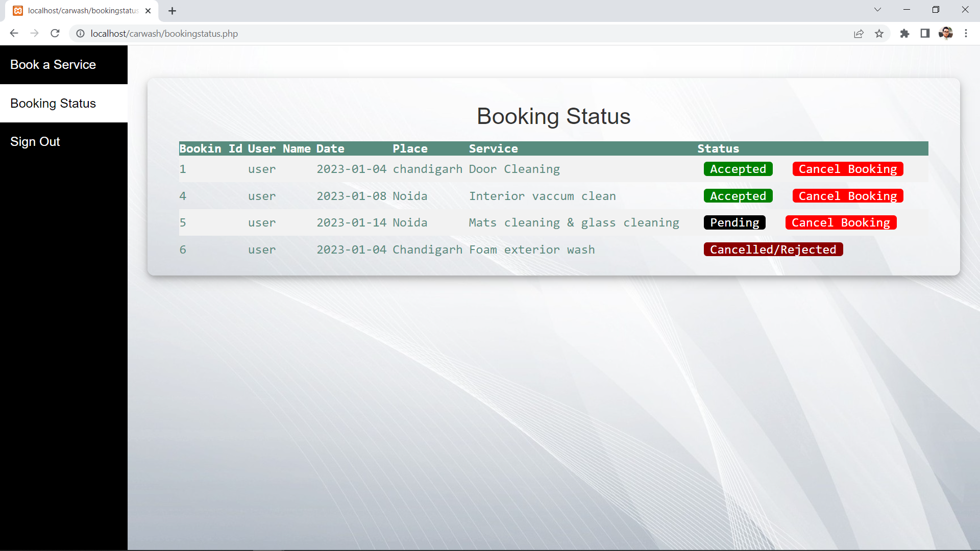Toggle the browser side panel icon
Image resolution: width=980 pixels, height=551 pixels.
pyautogui.click(x=925, y=34)
